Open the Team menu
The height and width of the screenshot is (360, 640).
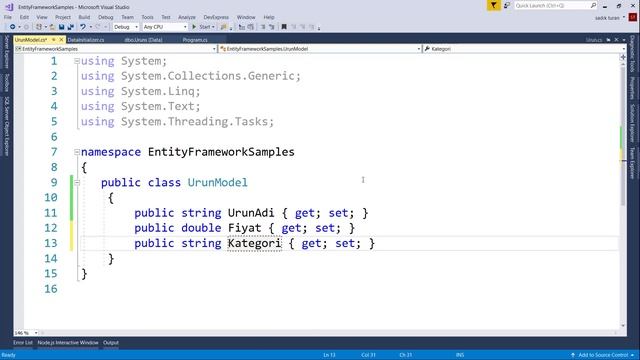point(127,17)
